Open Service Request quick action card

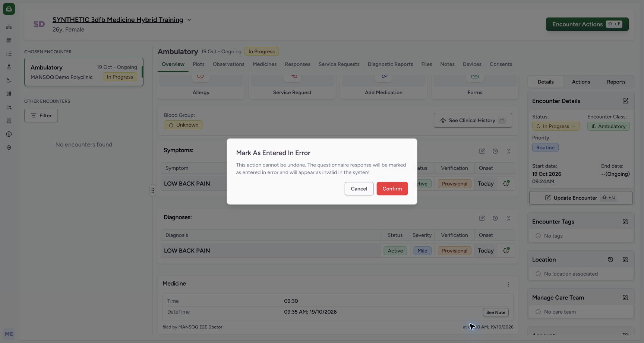pos(292,87)
